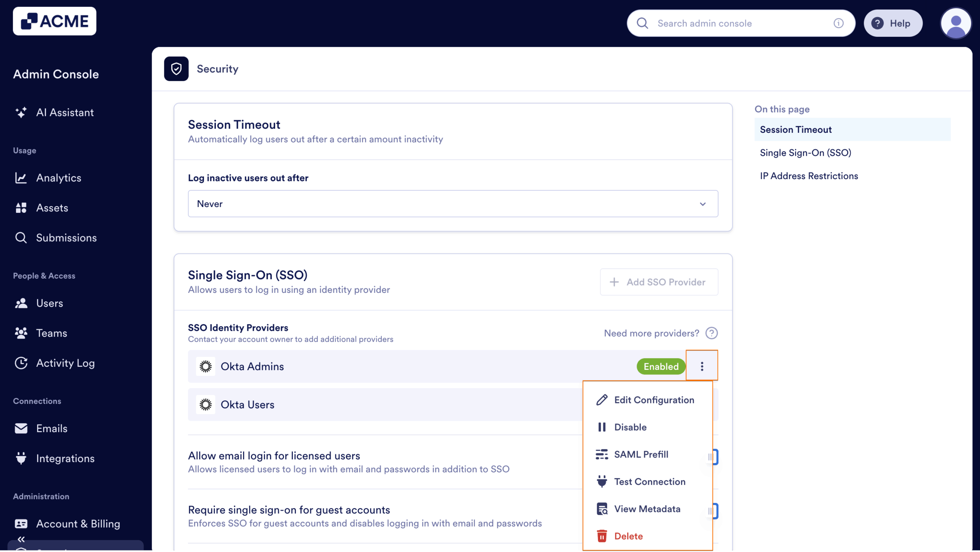Viewport: 980px width, 552px height.
Task: Jump to IP Address Restrictions section link
Action: pos(808,176)
